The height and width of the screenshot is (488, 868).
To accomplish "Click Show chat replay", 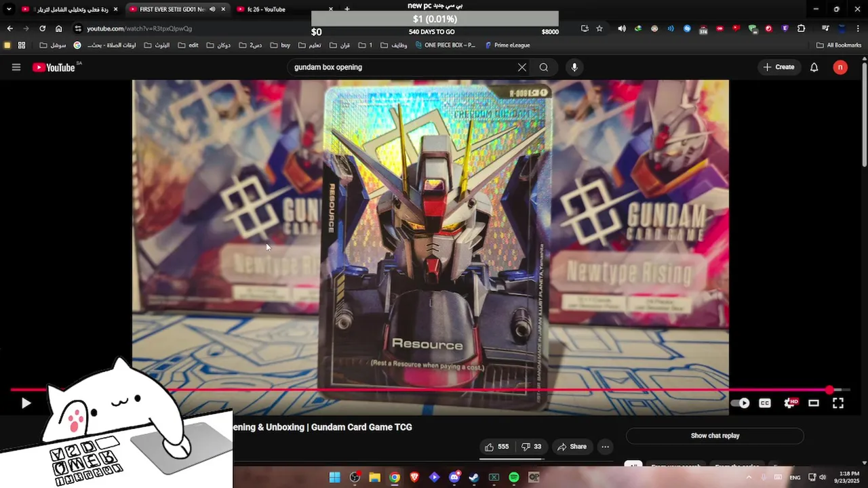I will pyautogui.click(x=715, y=436).
